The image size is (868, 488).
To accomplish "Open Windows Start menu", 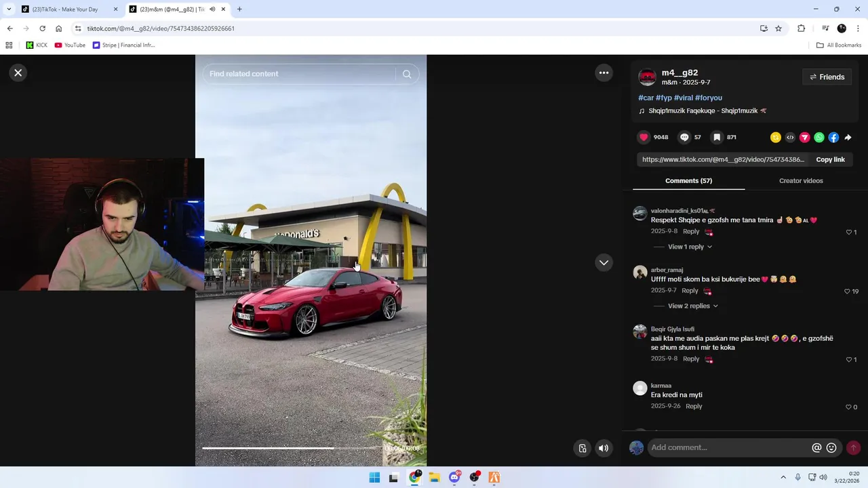I will 374,477.
